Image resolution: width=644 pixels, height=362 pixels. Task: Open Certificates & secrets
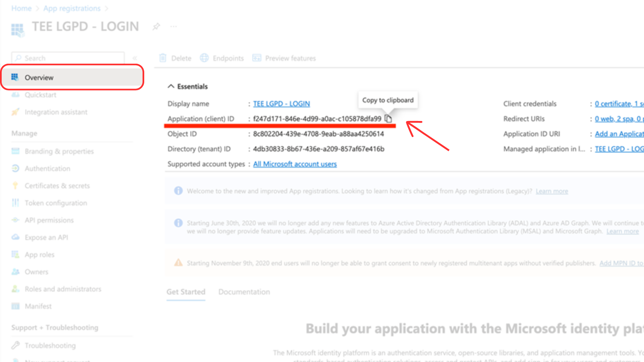57,186
